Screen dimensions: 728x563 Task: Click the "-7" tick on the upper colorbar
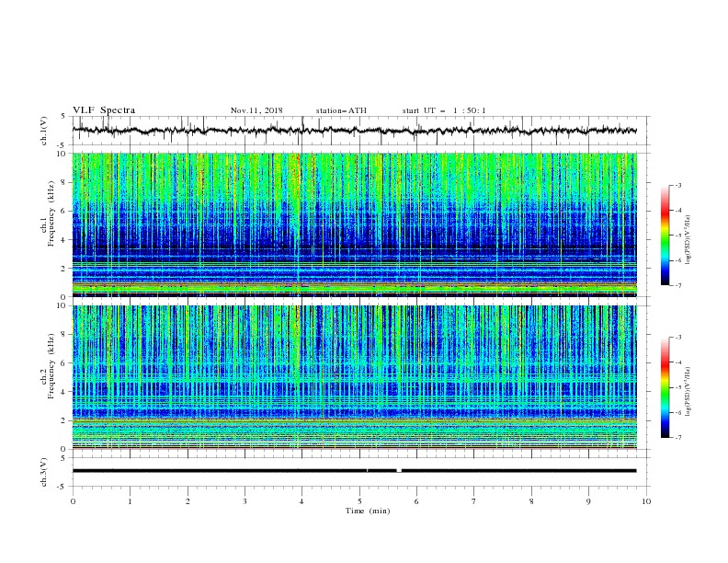pyautogui.click(x=677, y=285)
